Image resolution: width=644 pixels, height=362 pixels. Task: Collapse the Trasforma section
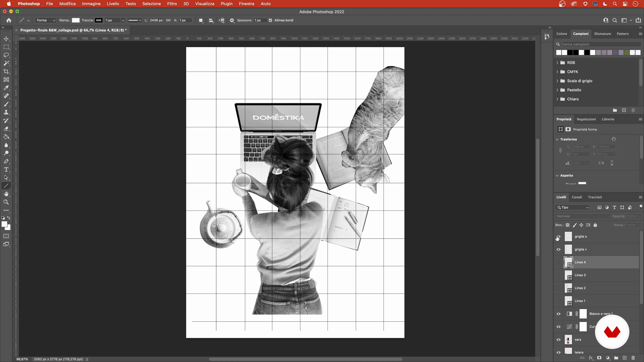(x=557, y=139)
